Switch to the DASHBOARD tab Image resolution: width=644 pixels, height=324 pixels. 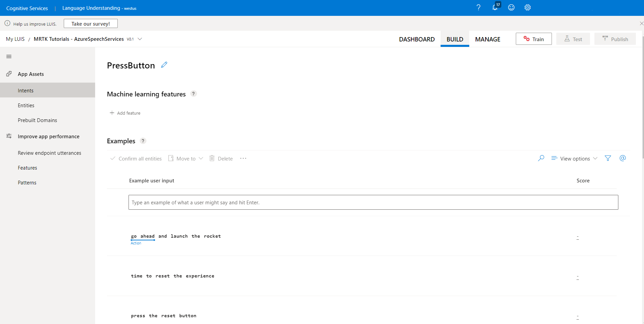pyautogui.click(x=417, y=39)
